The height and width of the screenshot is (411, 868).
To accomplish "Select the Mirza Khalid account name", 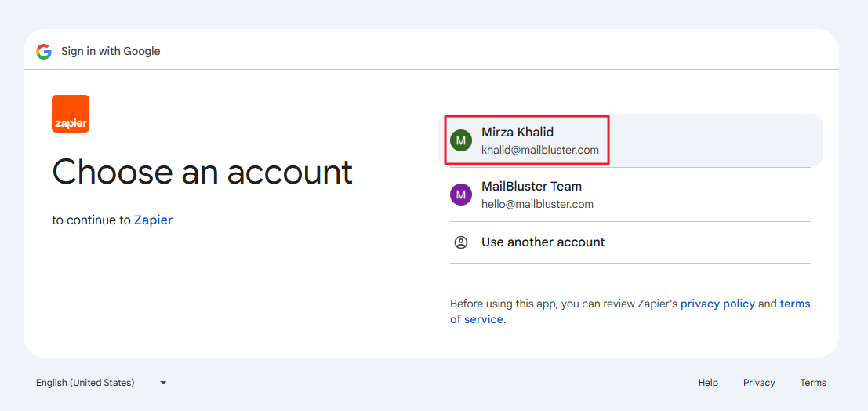I will pyautogui.click(x=518, y=133).
